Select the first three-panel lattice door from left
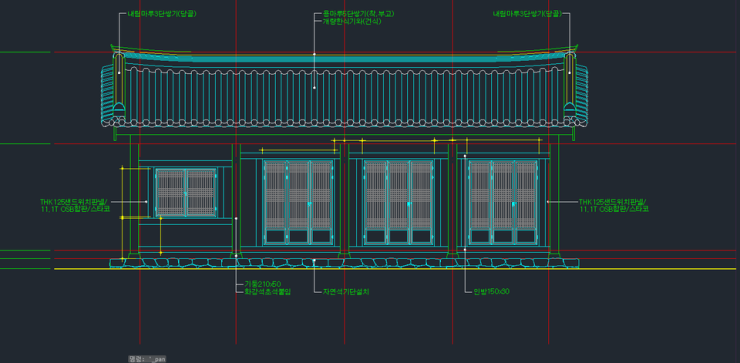Screen dimensions: 740x363 (298, 202)
